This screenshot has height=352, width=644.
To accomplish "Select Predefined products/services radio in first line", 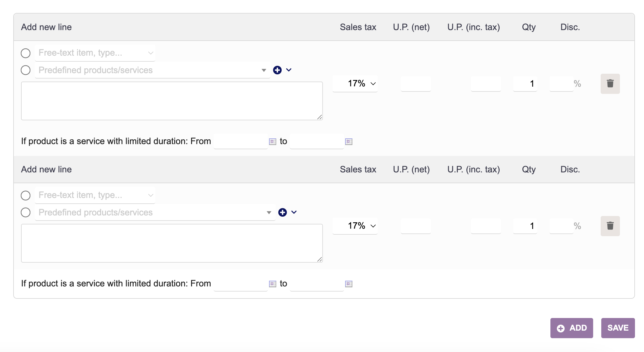I will point(26,70).
